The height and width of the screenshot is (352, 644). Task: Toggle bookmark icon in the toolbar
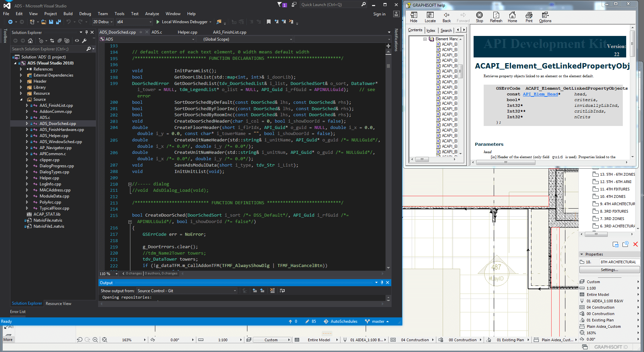click(269, 22)
